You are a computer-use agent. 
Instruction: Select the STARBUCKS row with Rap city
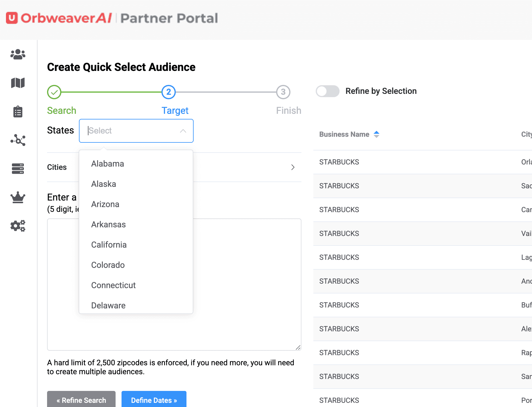(423, 353)
